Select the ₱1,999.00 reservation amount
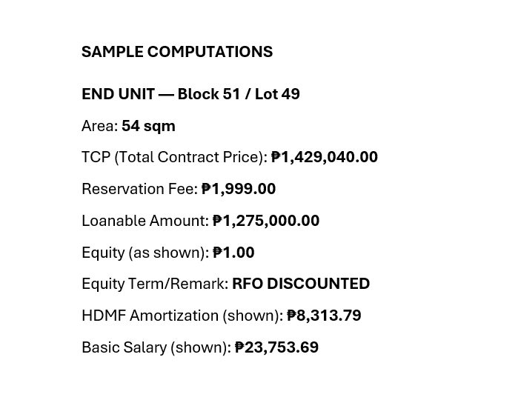 (x=239, y=189)
